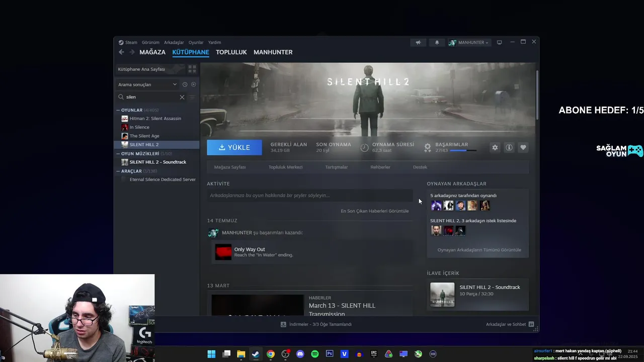Click Oynayan Arkadaşların Tümünü Görüntüle
This screenshot has height=362, width=644.
pos(479,250)
